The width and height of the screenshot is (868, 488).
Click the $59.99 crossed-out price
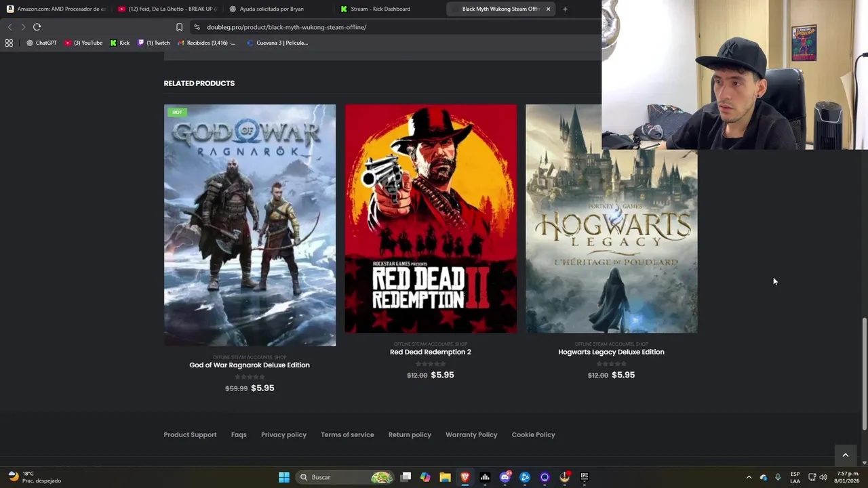(237, 388)
